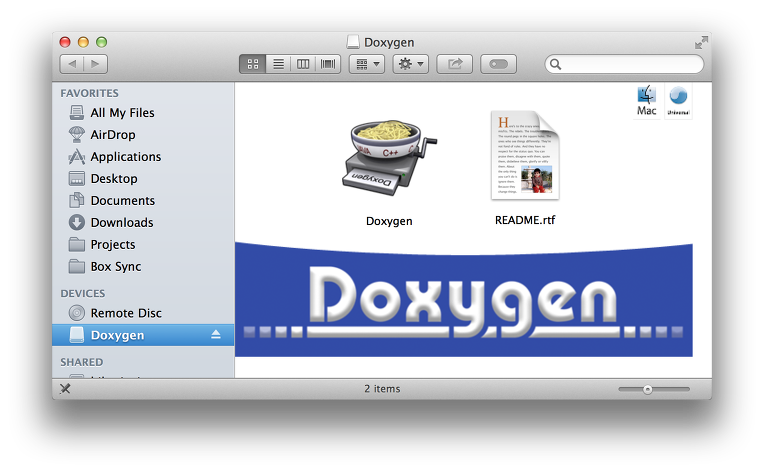The height and width of the screenshot is (472, 764).
Task: Open the item arrangement dropdown
Action: [367, 64]
